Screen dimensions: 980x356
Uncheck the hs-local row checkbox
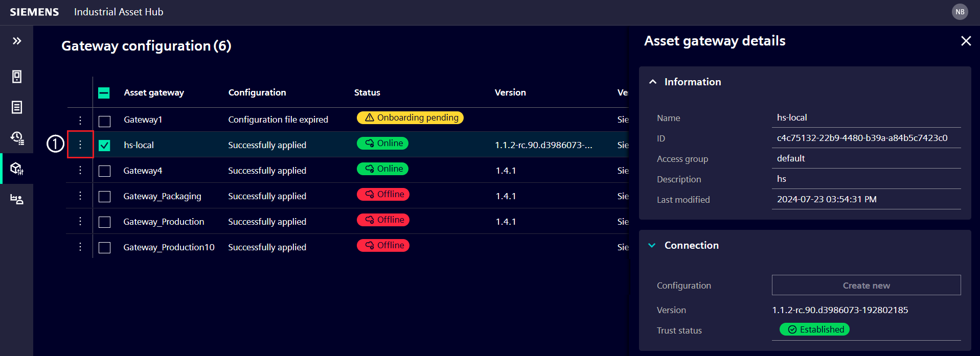pyautogui.click(x=104, y=146)
